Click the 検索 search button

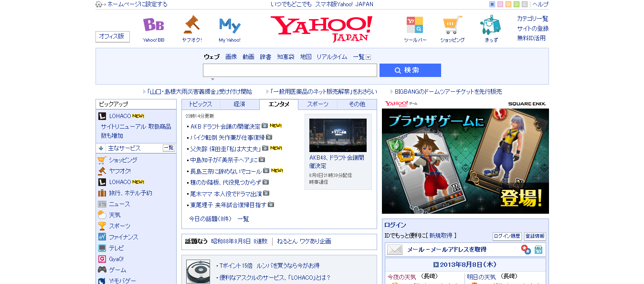click(x=410, y=70)
